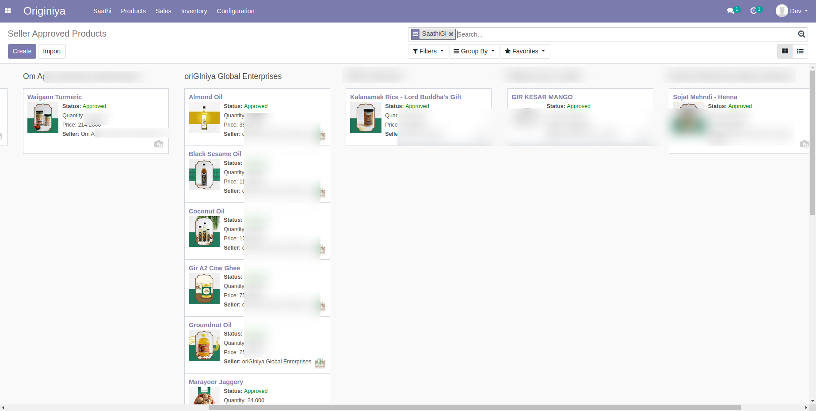Click the horizontal scrollbar thumb
816x411 pixels.
pos(475,407)
